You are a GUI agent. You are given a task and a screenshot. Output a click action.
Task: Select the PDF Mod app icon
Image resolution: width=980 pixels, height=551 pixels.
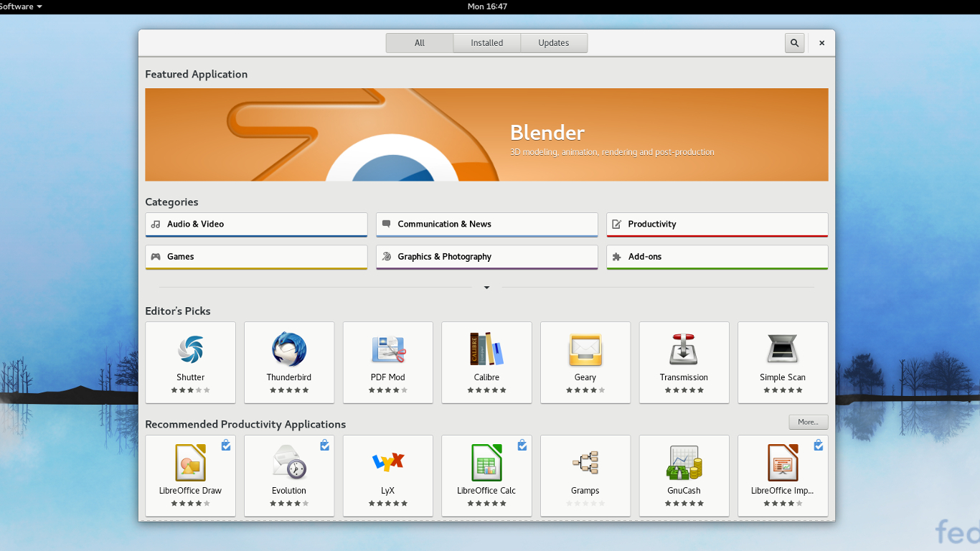tap(388, 349)
